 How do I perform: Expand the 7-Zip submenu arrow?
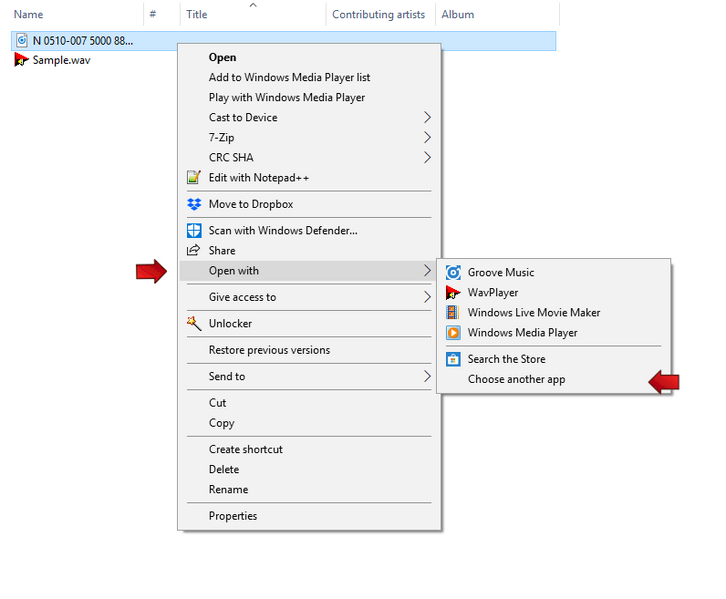427,137
